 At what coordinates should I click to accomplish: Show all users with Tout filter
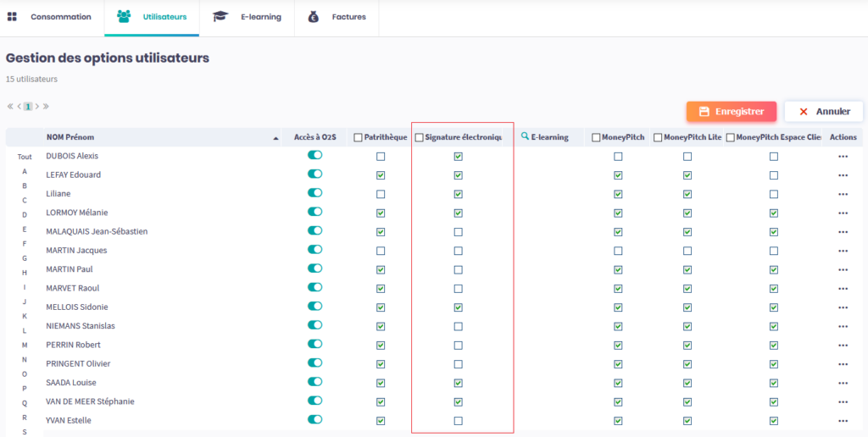point(25,157)
